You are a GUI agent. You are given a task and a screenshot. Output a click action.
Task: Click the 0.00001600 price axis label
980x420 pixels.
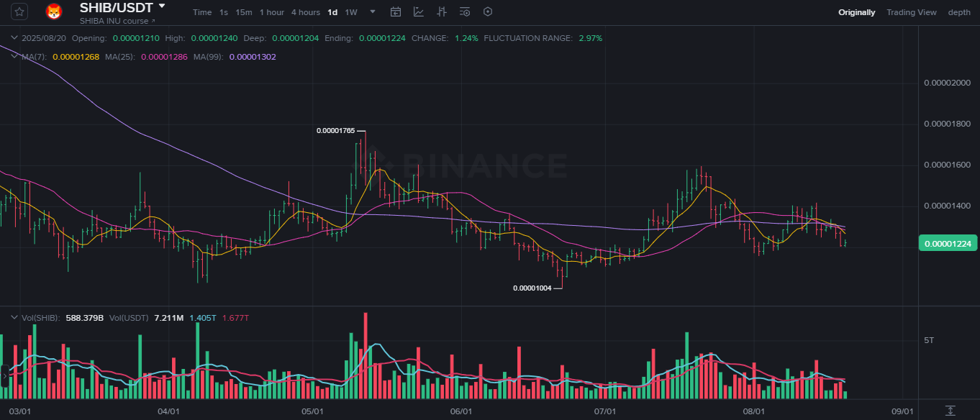click(x=947, y=165)
